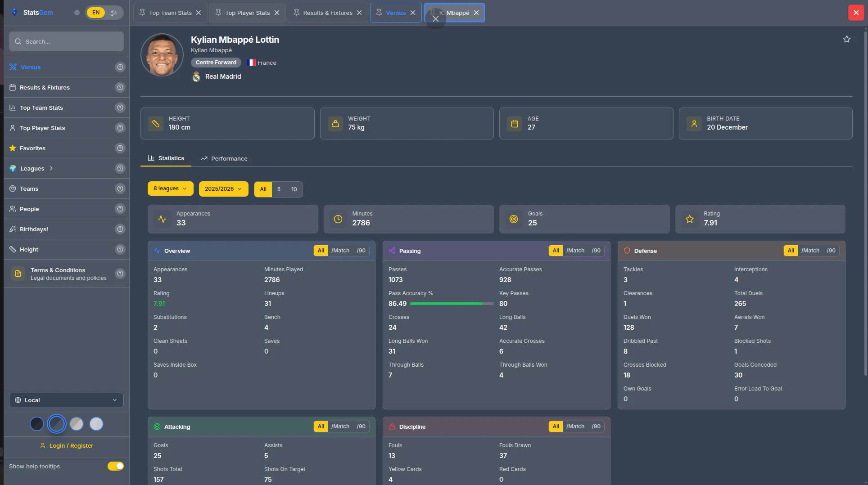Open the Results & Fixtures tab at the top
Viewport: 868px width, 485px height.
click(327, 12)
